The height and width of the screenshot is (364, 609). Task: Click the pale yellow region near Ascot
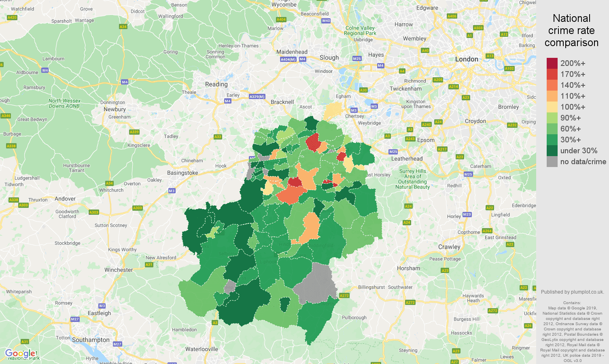point(333,111)
